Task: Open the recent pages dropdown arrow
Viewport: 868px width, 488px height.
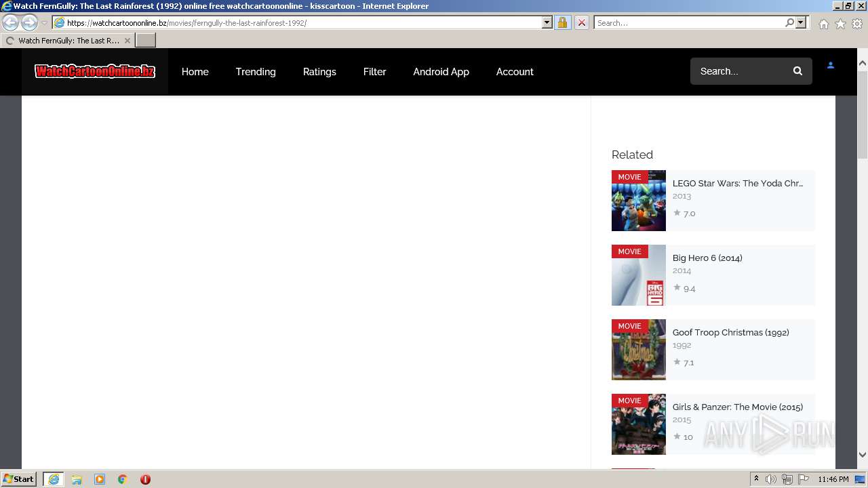Action: (x=44, y=23)
